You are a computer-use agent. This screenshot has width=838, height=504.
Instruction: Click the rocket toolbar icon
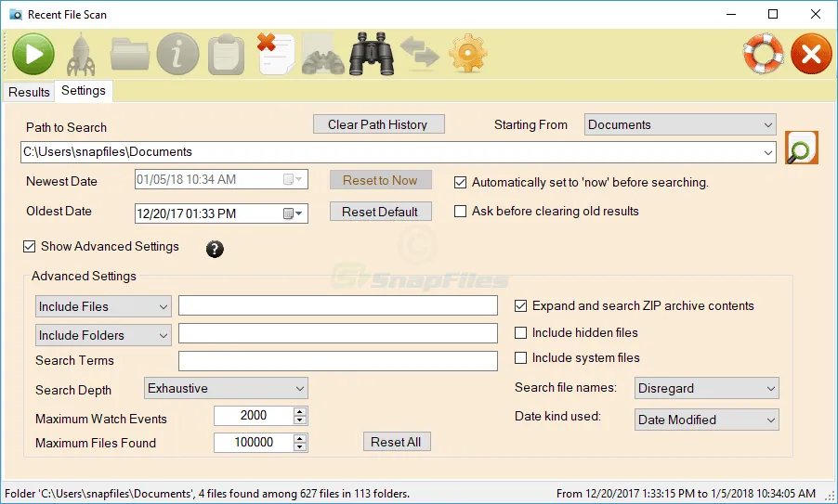(81, 54)
